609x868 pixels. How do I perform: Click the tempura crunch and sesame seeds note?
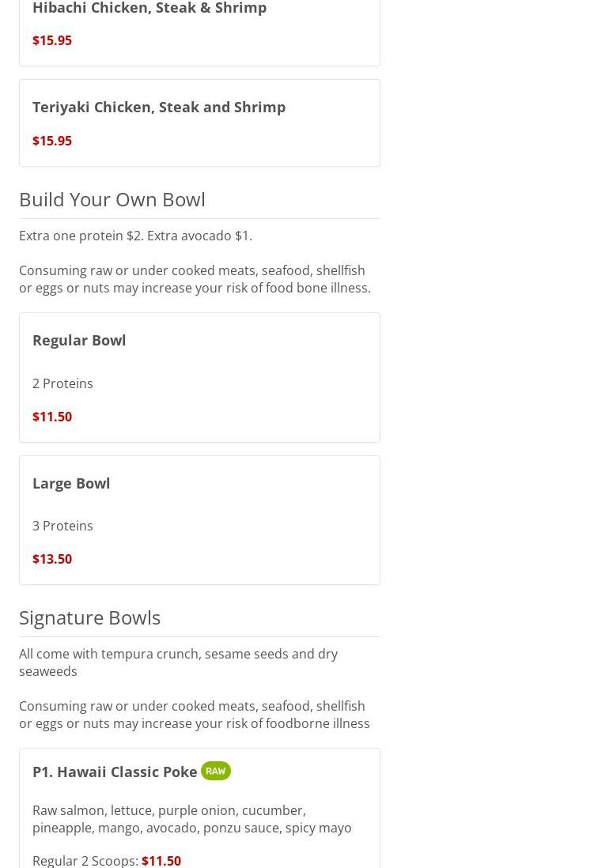coord(178,662)
